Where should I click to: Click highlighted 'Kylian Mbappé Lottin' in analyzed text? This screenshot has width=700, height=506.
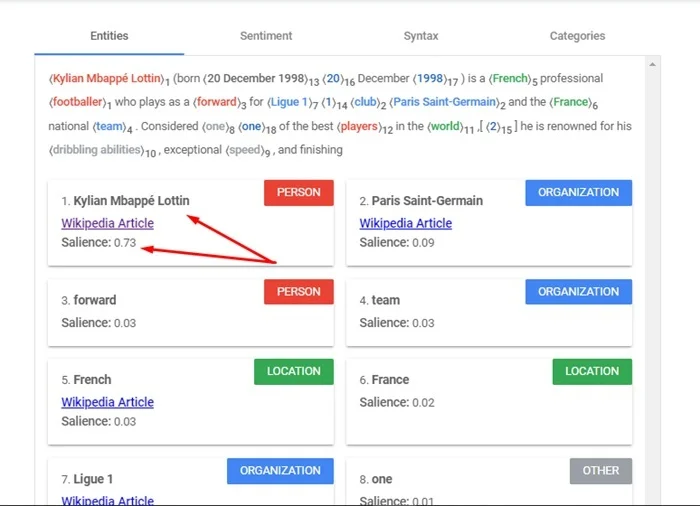pyautogui.click(x=107, y=79)
